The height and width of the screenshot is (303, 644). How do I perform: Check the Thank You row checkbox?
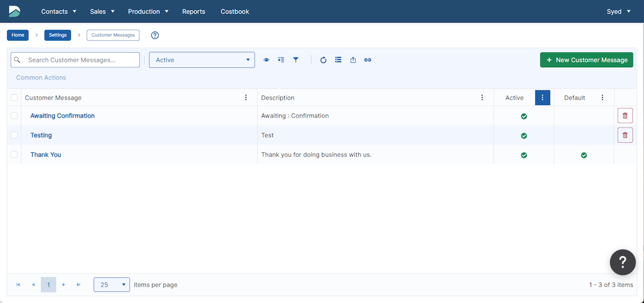[x=14, y=155]
